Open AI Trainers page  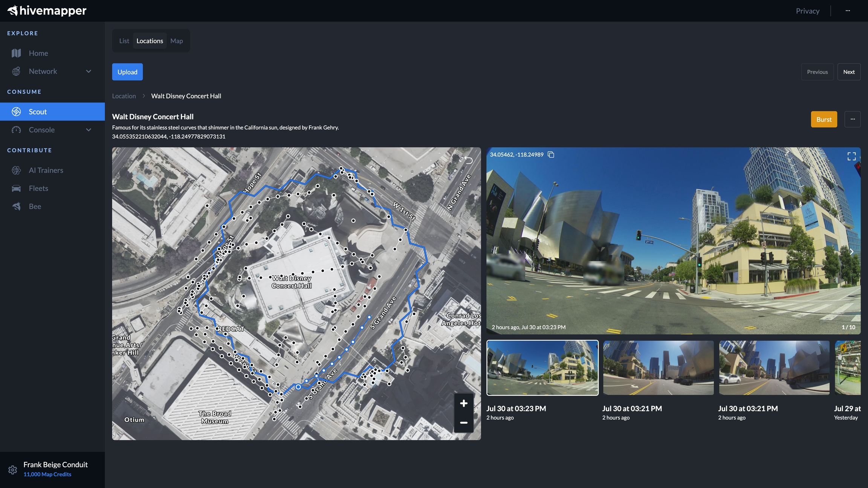tap(52, 170)
